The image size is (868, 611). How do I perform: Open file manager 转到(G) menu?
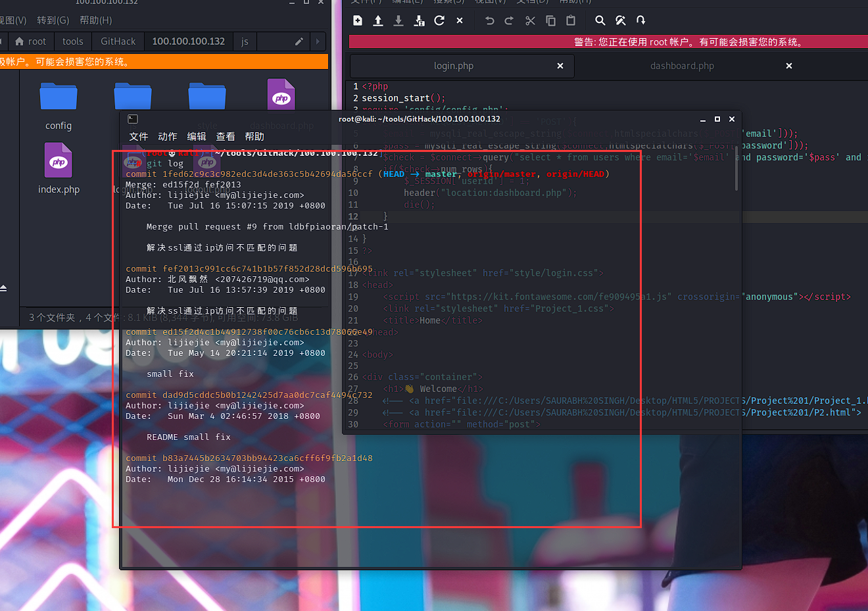[x=53, y=20]
